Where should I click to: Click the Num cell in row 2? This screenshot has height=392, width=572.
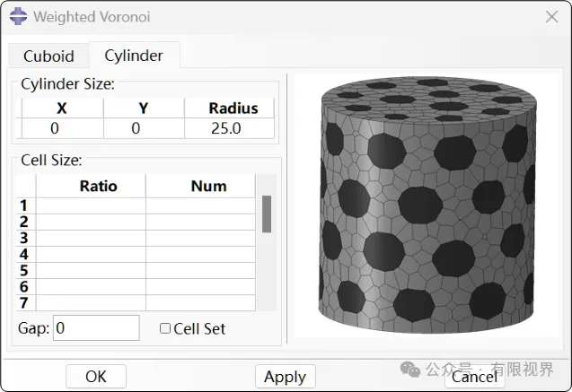(x=199, y=222)
